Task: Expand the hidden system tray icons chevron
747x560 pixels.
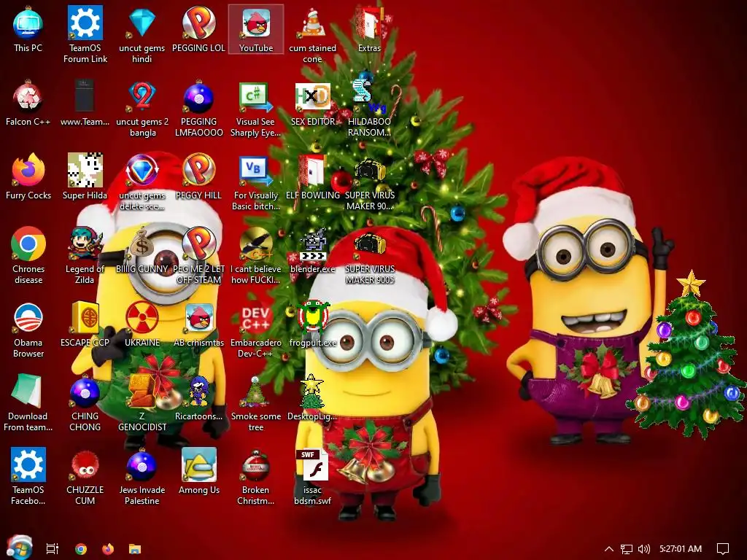Action: [x=609, y=548]
